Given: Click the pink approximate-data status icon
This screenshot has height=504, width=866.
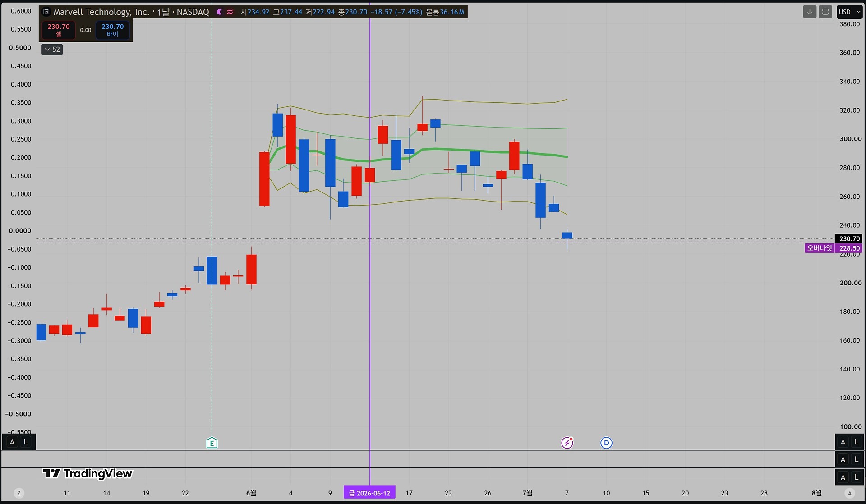Looking at the screenshot, I should [x=230, y=12].
